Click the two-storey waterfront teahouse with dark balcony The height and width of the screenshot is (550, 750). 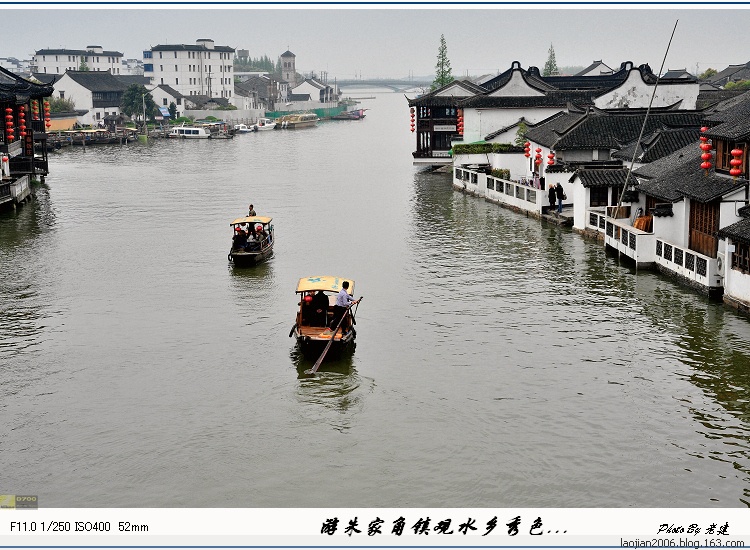point(433,125)
